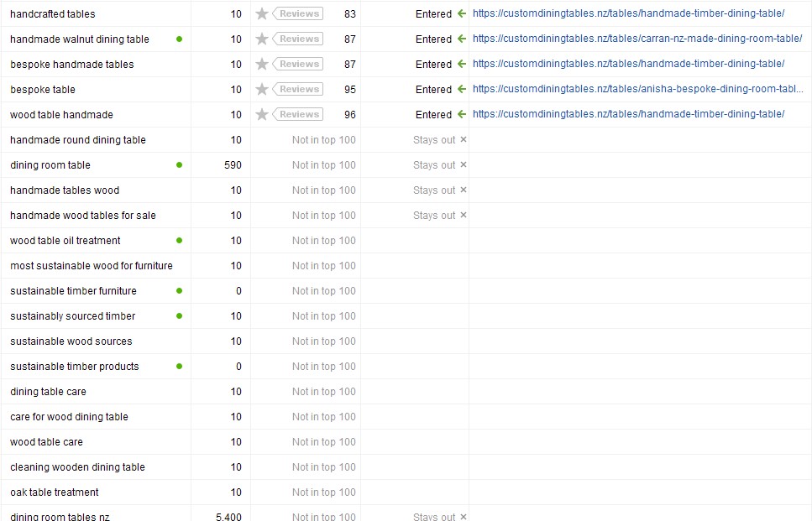Viewport: 812px width, 521px height.
Task: Select keyword 'handmade round dining table'
Action: [78, 140]
